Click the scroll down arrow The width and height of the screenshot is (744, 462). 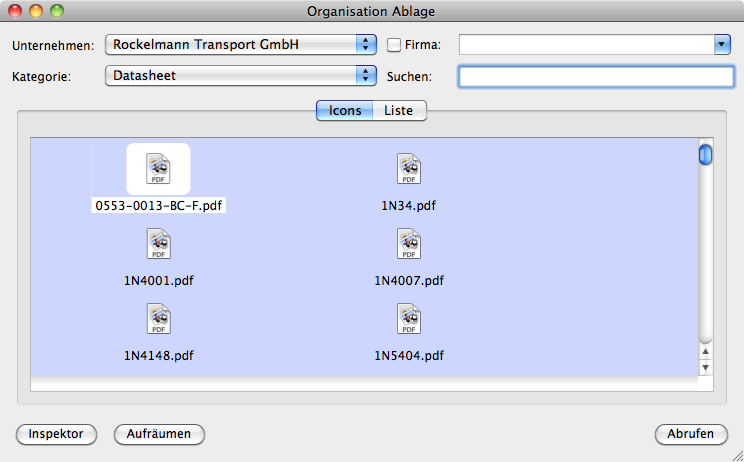point(706,368)
